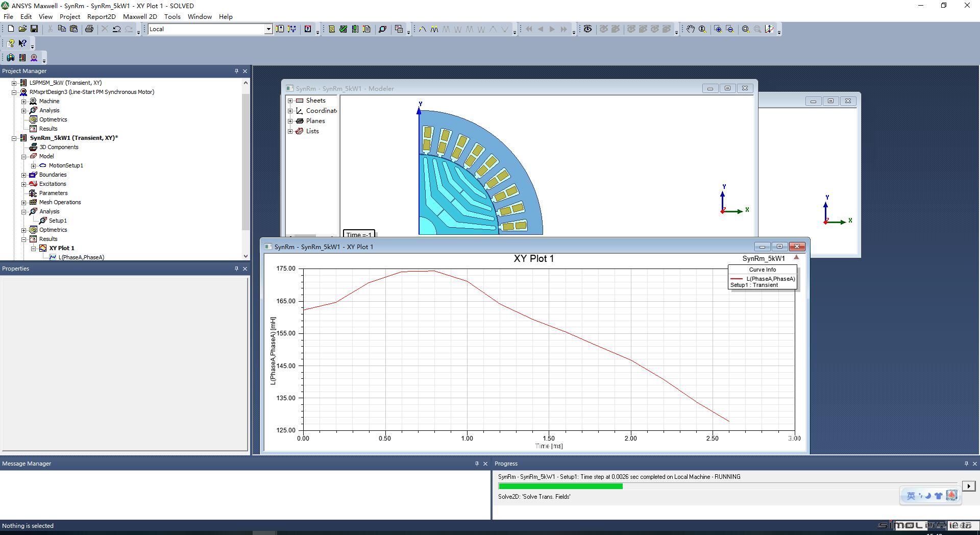Expand the Machine node
This screenshot has width=980, height=535.
click(24, 101)
